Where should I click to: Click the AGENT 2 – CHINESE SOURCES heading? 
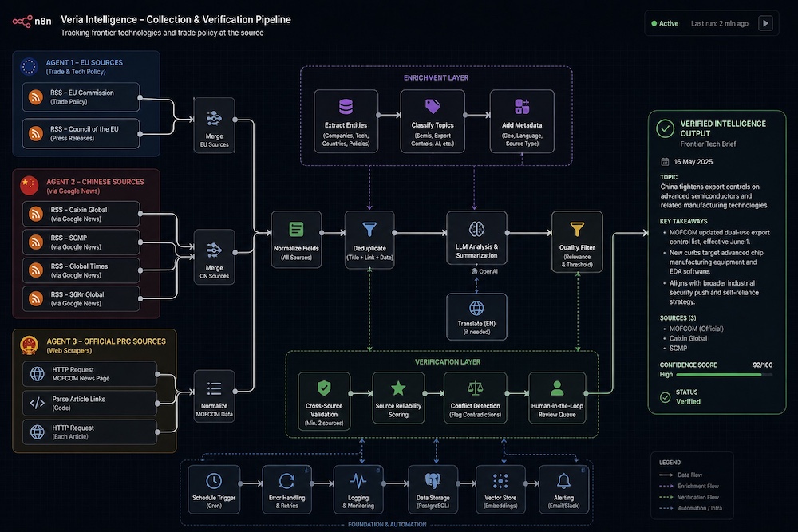(x=95, y=182)
